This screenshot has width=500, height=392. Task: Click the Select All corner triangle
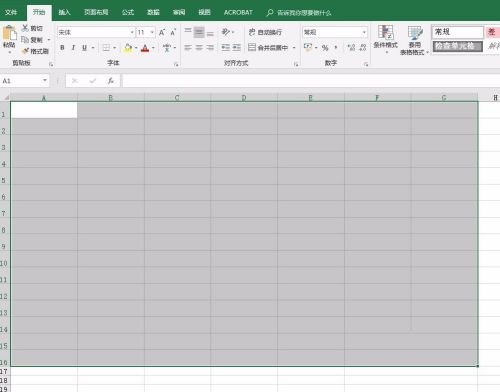click(6, 97)
